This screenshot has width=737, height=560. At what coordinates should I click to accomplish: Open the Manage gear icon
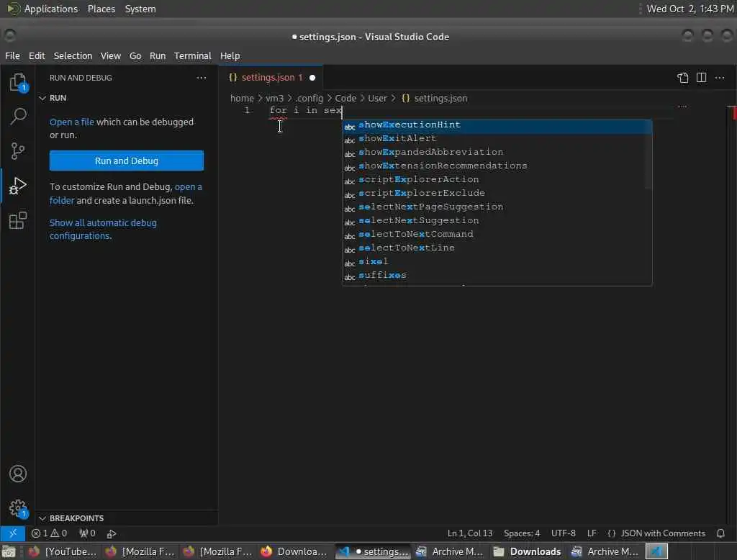pyautogui.click(x=18, y=508)
